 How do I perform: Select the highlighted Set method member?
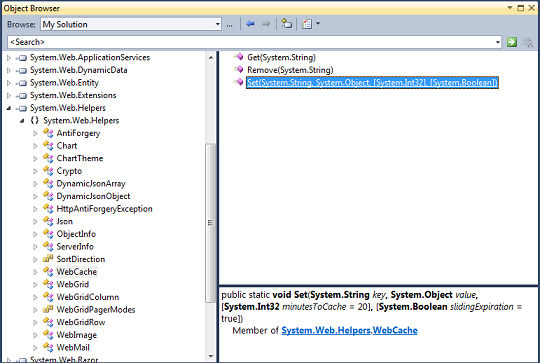pos(372,83)
